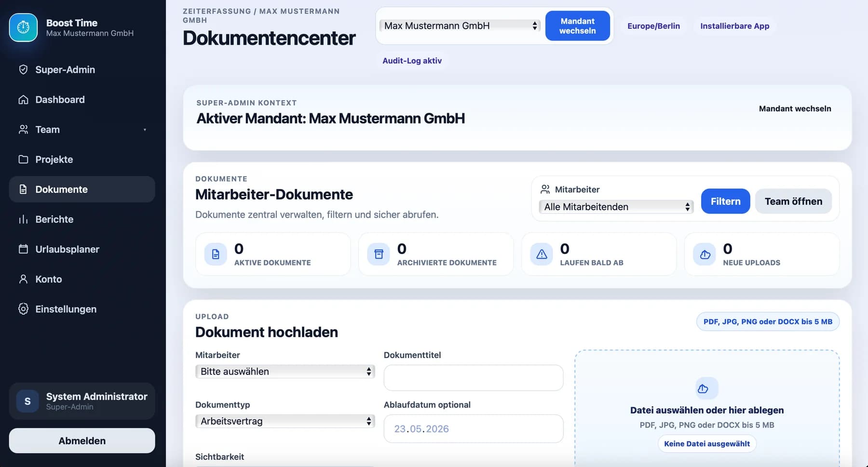
Task: Click the Keine Datei ausgewählt file chooser
Action: (707, 443)
